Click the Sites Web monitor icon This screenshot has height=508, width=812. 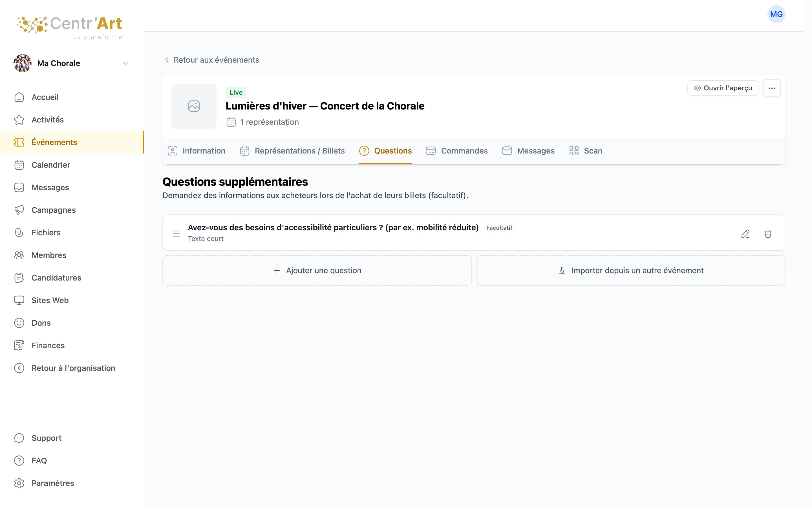pos(19,300)
